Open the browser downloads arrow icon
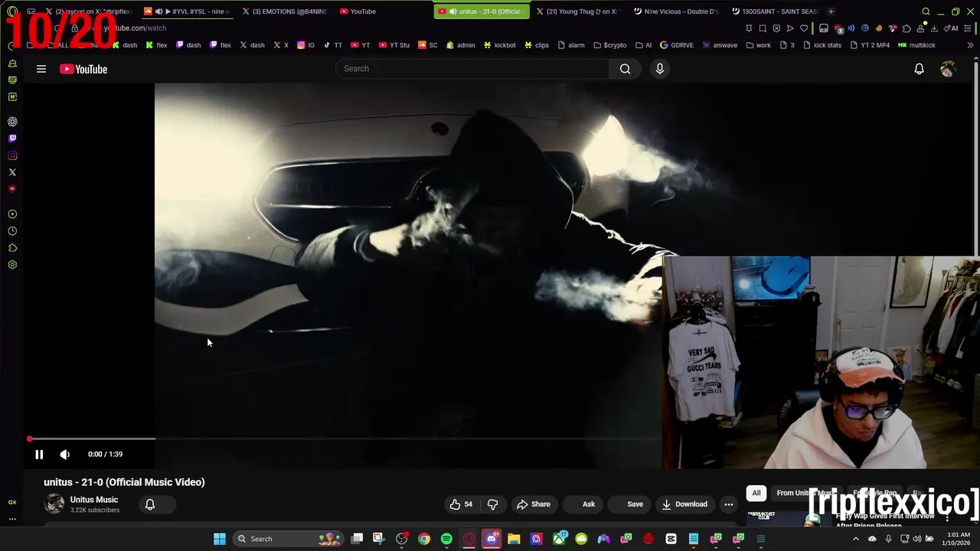Viewport: 980px width, 551px height. click(934, 28)
